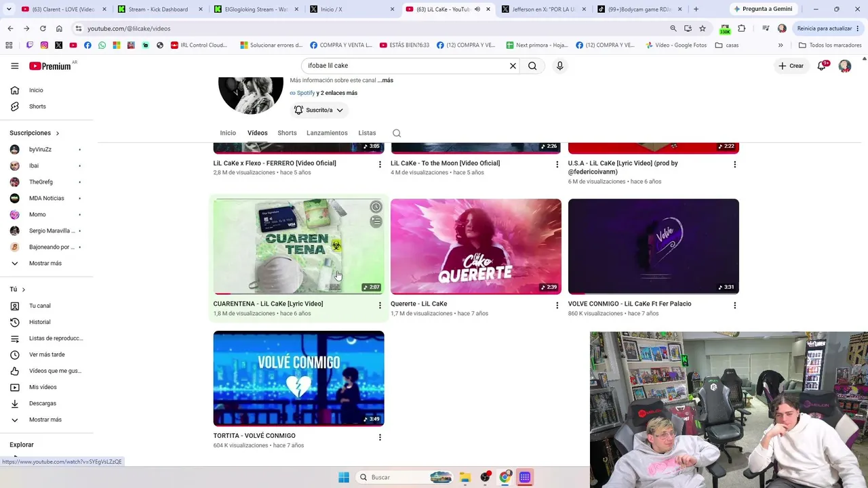This screenshot has height=488, width=868.
Task: Open TheGrefg subscription channel
Action: coord(41,182)
